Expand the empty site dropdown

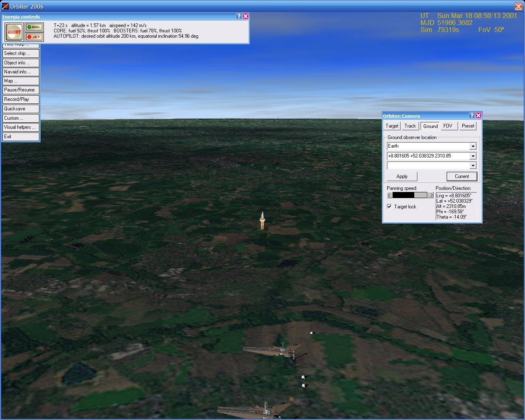coord(473,165)
